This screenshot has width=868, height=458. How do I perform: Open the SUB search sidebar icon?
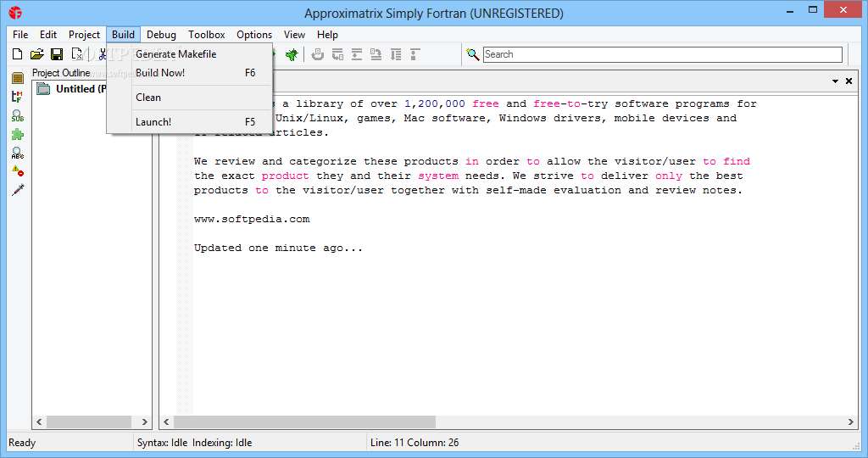(18, 115)
